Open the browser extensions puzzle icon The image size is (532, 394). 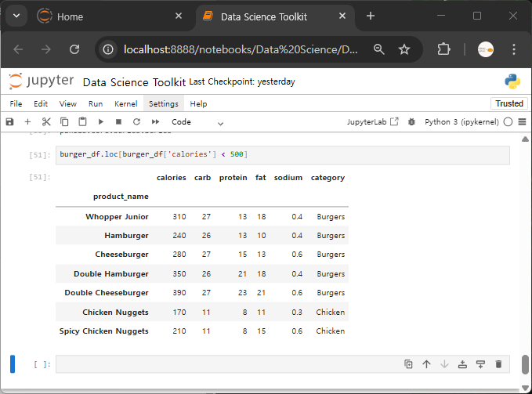click(443, 49)
